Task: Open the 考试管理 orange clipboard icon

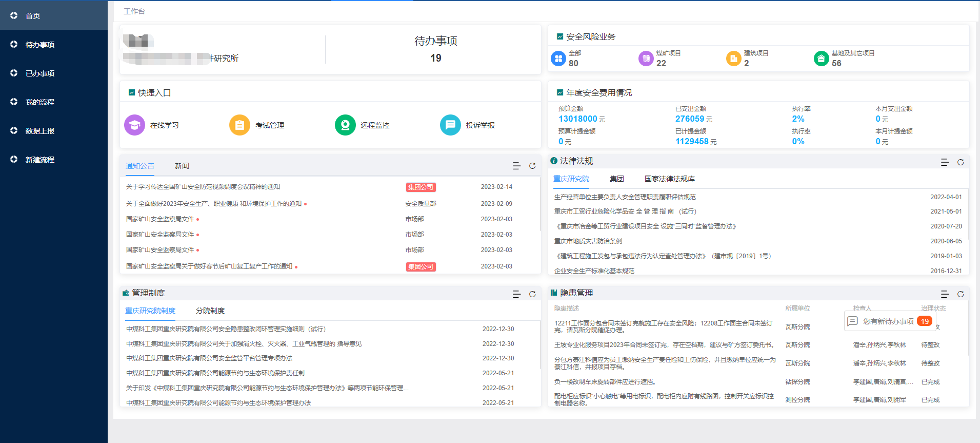Action: (239, 125)
